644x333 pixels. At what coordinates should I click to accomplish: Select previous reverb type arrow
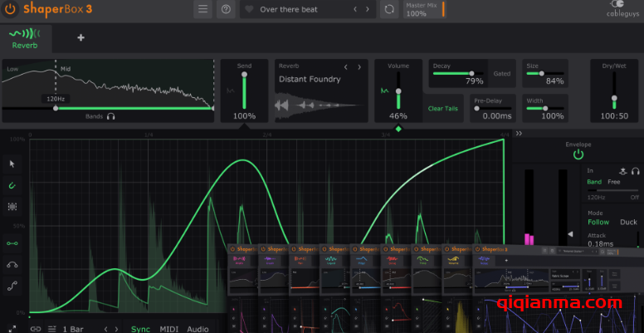tap(346, 67)
